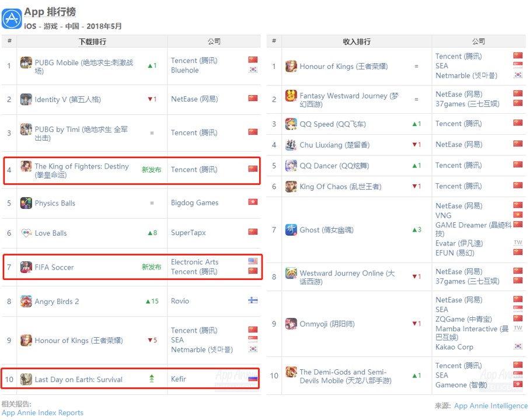This screenshot has width=530, height=420.
Task: Click the Bluehole company name
Action: coord(185,70)
